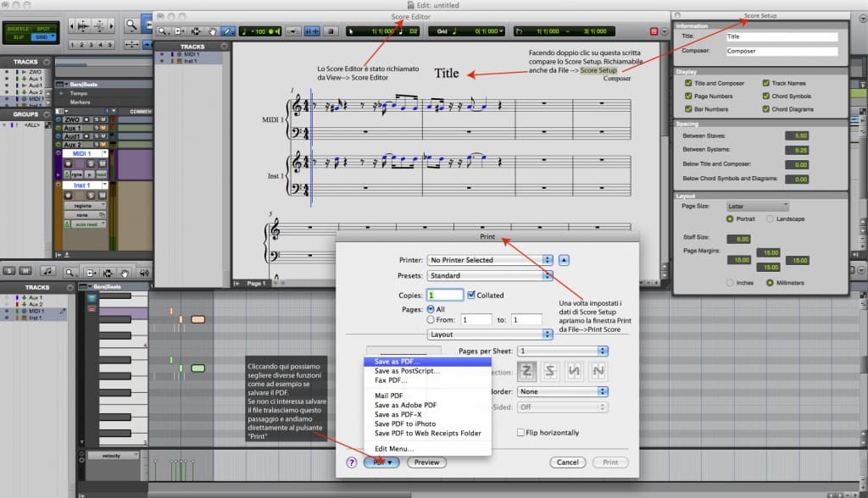Open Score Editor Tracks list menu

pos(224,47)
